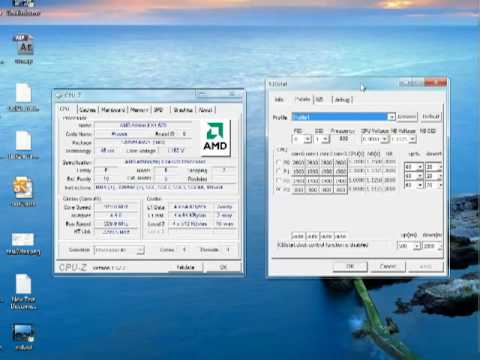Select the landscape image file icon on desktop
The width and height of the screenshot is (480, 360).
[23, 333]
